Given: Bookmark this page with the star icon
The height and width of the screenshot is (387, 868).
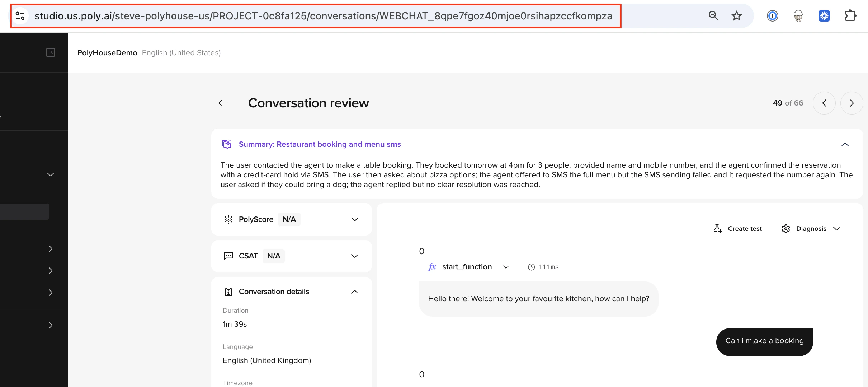Looking at the screenshot, I should tap(736, 16).
